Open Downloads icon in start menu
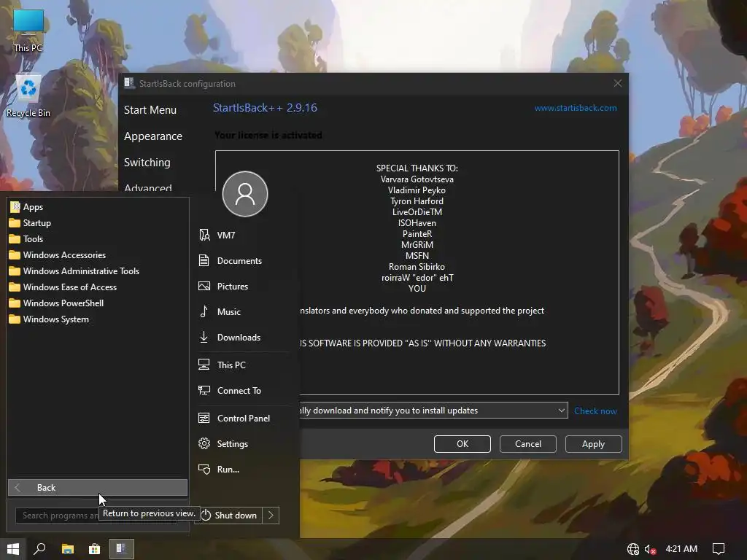Image resolution: width=747 pixels, height=560 pixels. 204,337
